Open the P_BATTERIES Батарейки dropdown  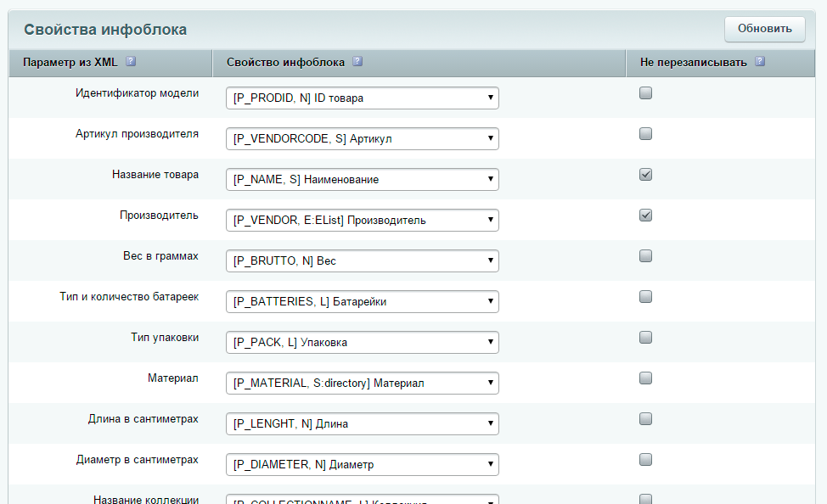pos(362,302)
